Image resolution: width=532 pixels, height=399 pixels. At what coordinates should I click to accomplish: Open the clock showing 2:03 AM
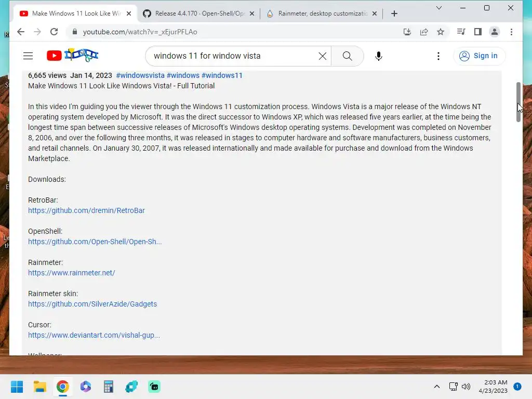point(493,387)
